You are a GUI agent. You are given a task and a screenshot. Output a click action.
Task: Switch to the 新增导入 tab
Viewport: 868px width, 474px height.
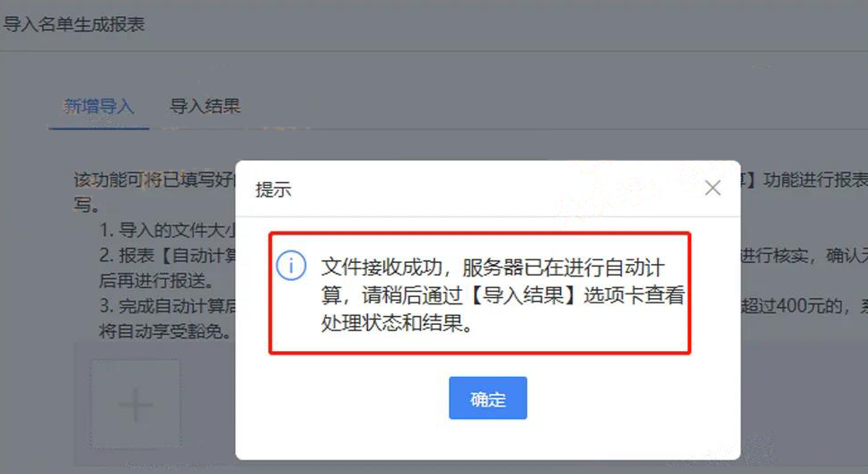tap(99, 106)
